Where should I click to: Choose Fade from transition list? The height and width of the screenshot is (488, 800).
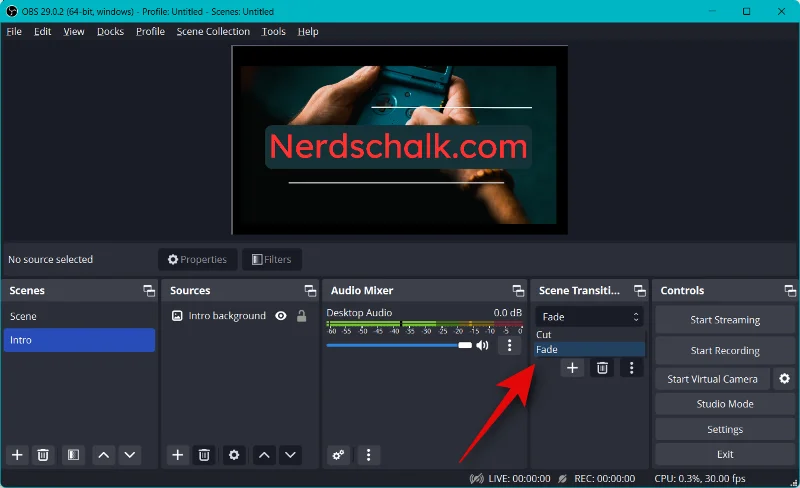tap(589, 349)
